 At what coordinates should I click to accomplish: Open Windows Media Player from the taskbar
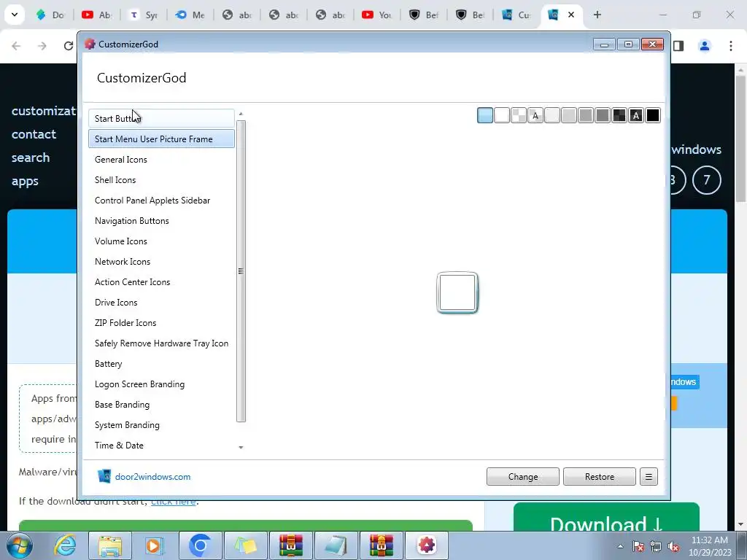point(155,545)
